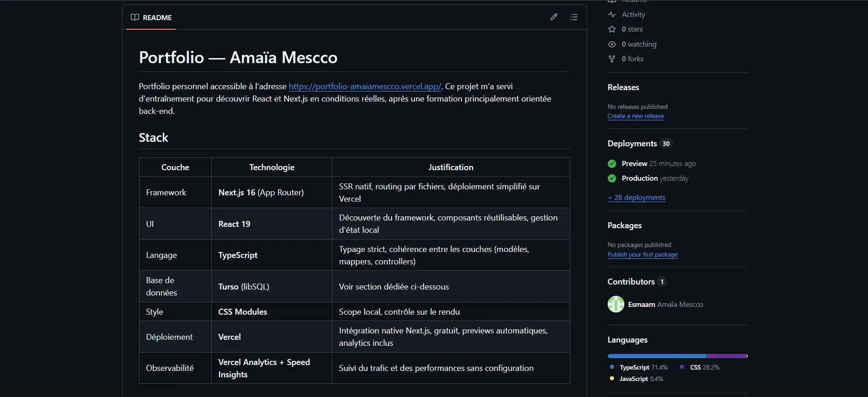Click Create a new release link
The width and height of the screenshot is (868, 397).
pos(635,116)
